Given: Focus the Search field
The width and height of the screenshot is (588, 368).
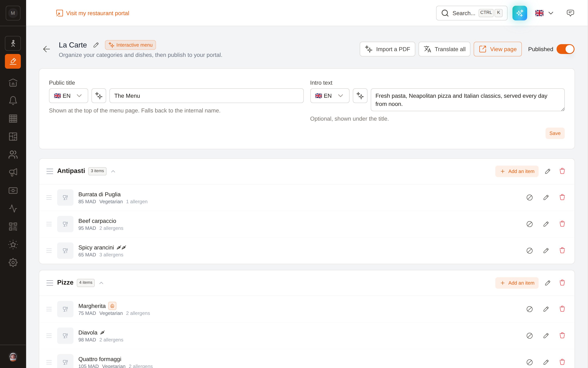Looking at the screenshot, I should [472, 13].
